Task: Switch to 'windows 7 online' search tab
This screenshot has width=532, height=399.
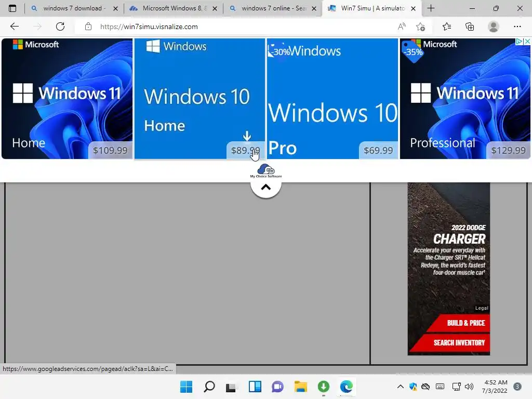Action: pos(273,8)
